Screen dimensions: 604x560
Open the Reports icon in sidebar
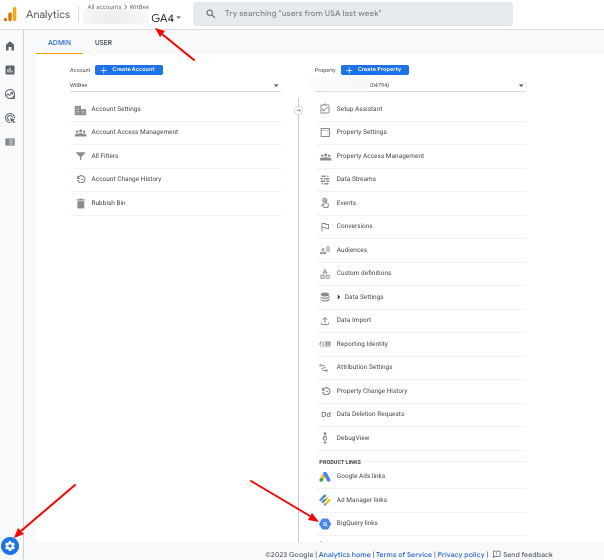10,70
